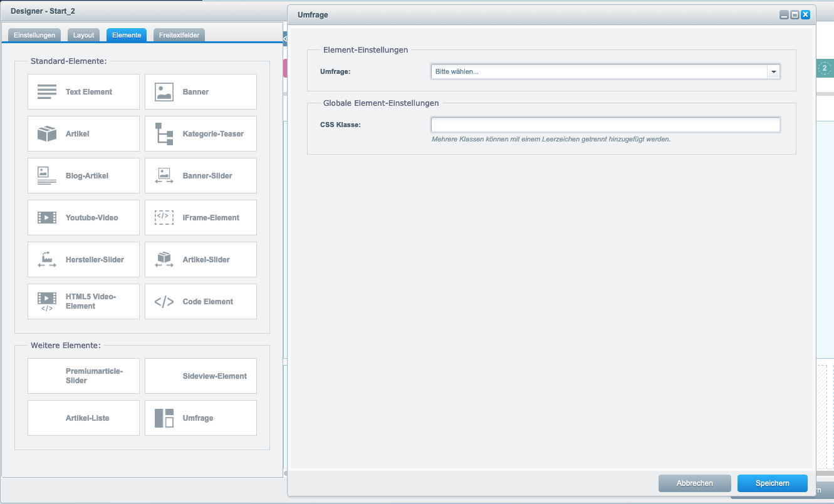Click the Code Element brackets icon
This screenshot has height=504, width=834.
164,302
